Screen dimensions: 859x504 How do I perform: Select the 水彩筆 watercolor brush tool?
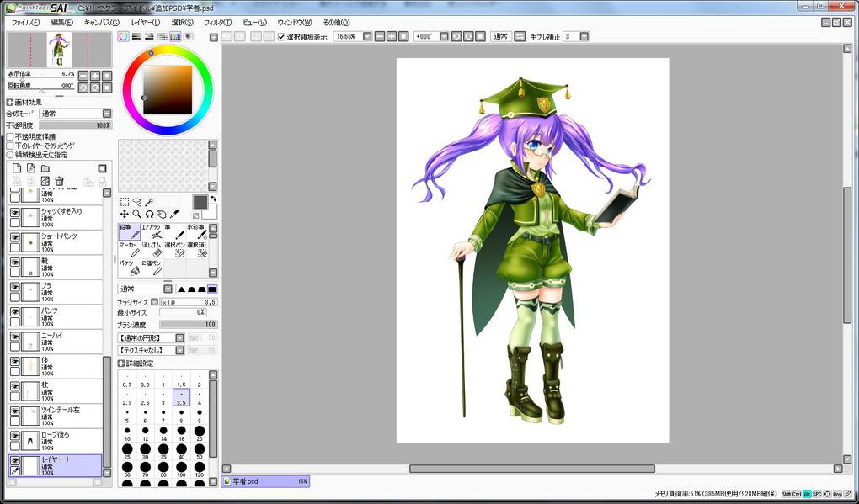tap(197, 232)
